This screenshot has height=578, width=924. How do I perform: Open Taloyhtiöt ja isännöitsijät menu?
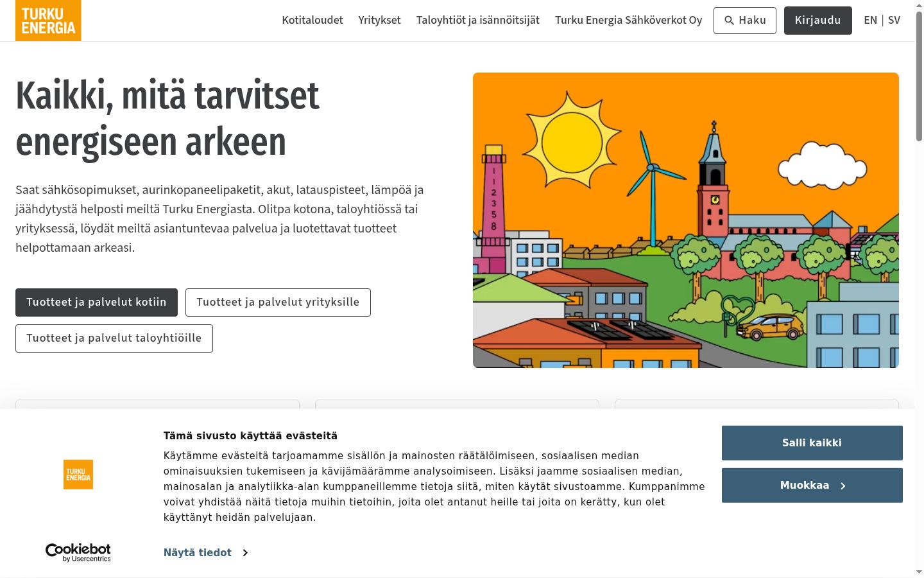tap(478, 21)
